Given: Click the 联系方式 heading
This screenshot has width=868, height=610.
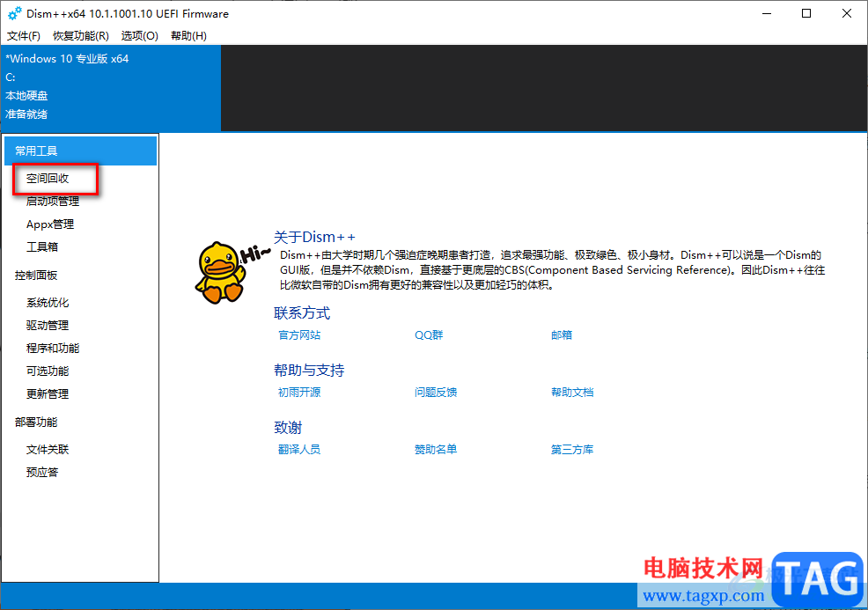Looking at the screenshot, I should pyautogui.click(x=302, y=312).
